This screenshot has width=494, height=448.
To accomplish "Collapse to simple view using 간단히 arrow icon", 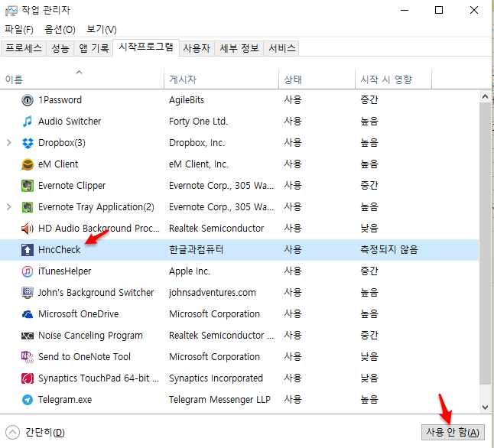I will coord(12,432).
